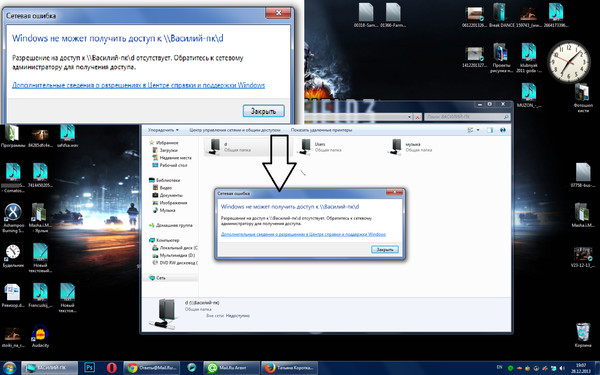
Task: Switch to Chrome Ответы@Mail.Ru taskbar button
Action: pyautogui.click(x=151, y=368)
